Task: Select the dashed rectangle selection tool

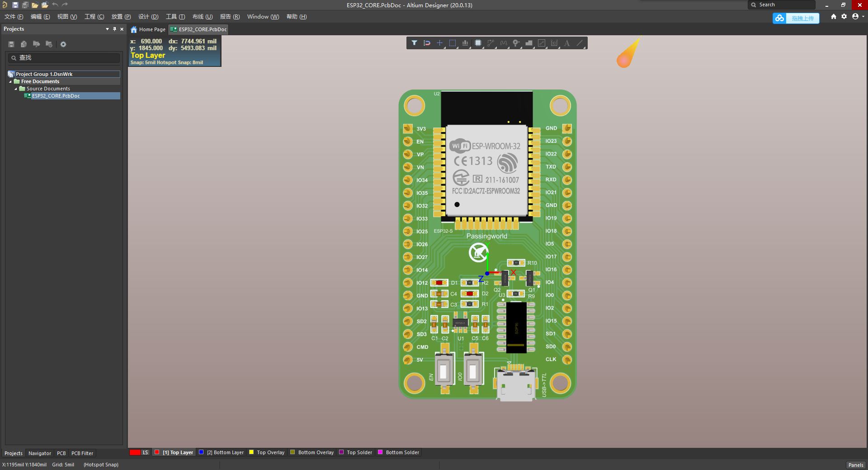Action: (452, 43)
